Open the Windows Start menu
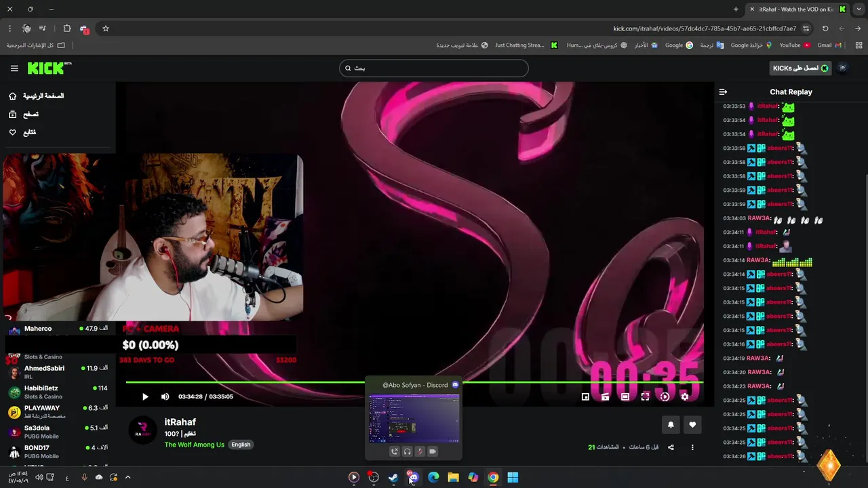 point(513,477)
